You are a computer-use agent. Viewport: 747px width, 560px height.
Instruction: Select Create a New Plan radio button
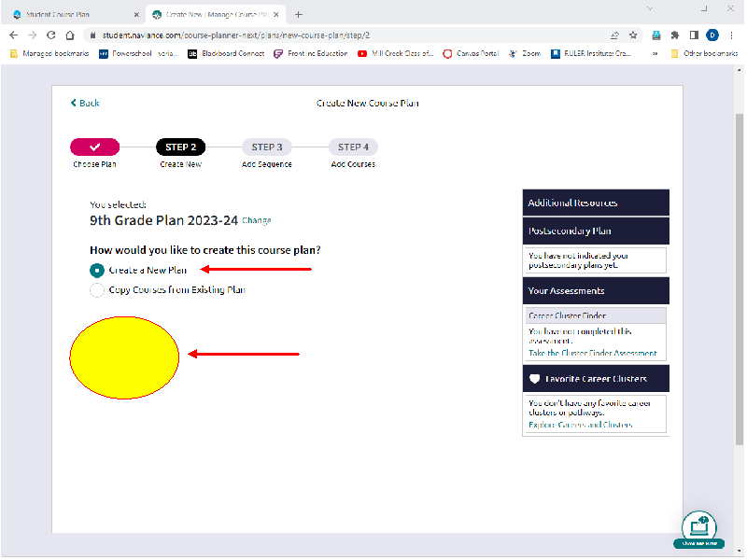tap(97, 271)
